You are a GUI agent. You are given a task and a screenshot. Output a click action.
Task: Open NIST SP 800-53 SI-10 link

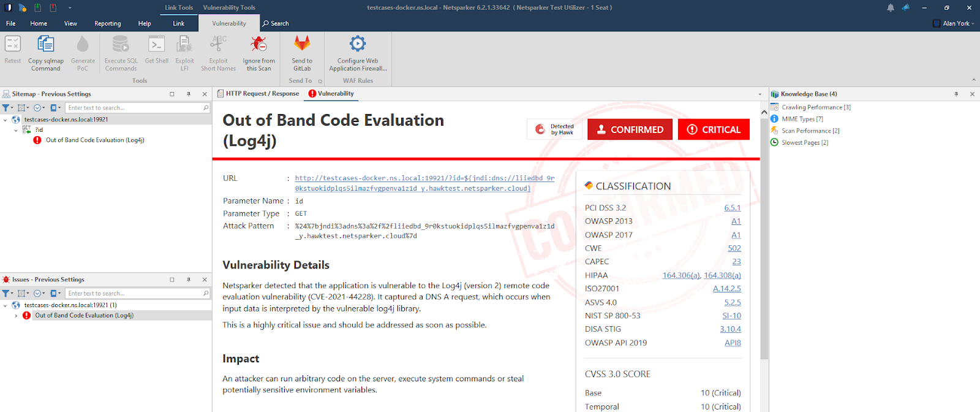tap(731, 316)
